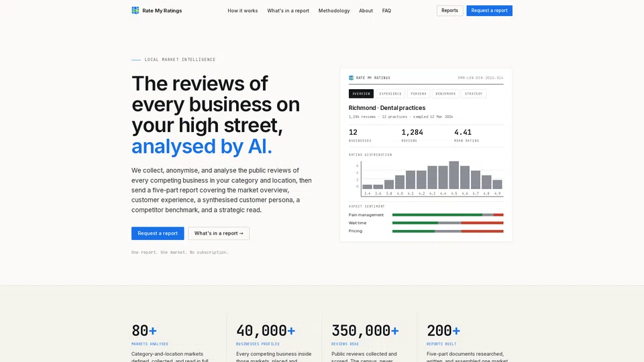644x362 pixels.
Task: Click the hero Request a report button
Action: (158, 233)
